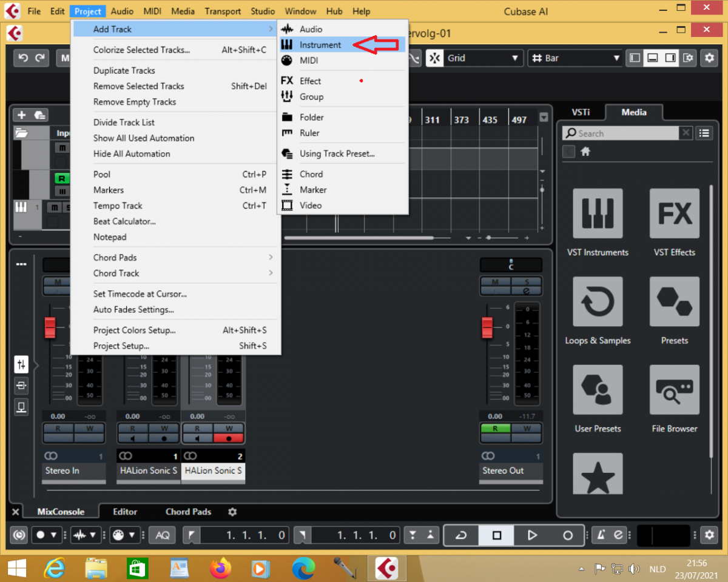
Task: Switch to the VSTi tab
Action: coord(581,112)
